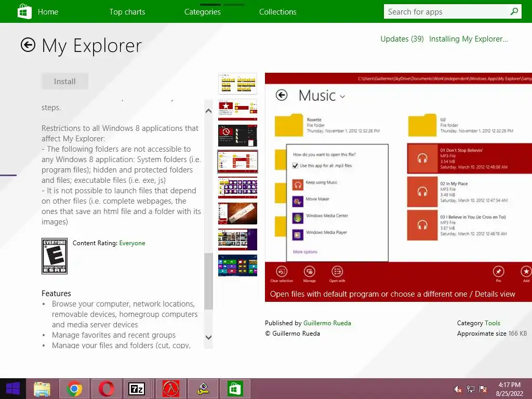Screen dimensions: 532x399
Task: Select the highlighted fourth screenshot thumbnail
Action: click(237, 162)
